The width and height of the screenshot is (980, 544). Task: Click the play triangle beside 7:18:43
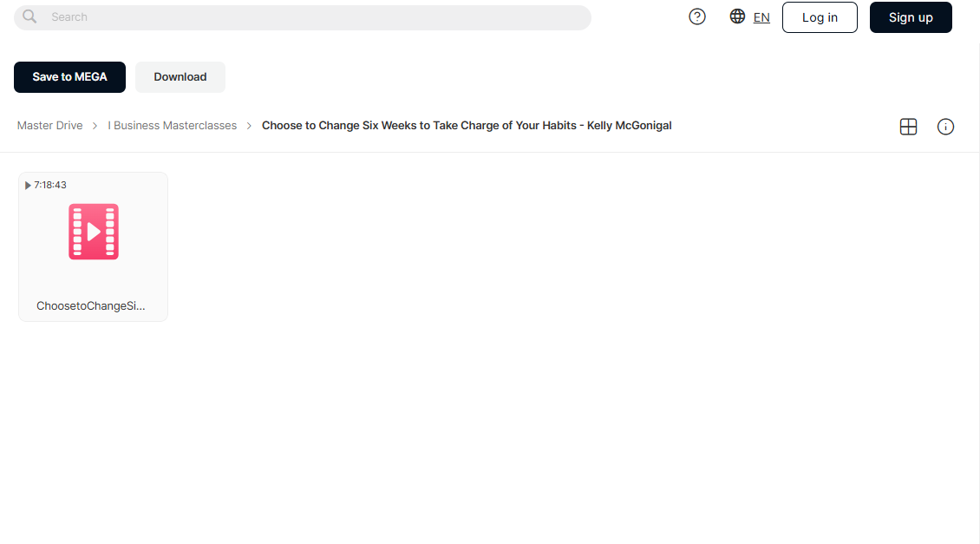28,185
